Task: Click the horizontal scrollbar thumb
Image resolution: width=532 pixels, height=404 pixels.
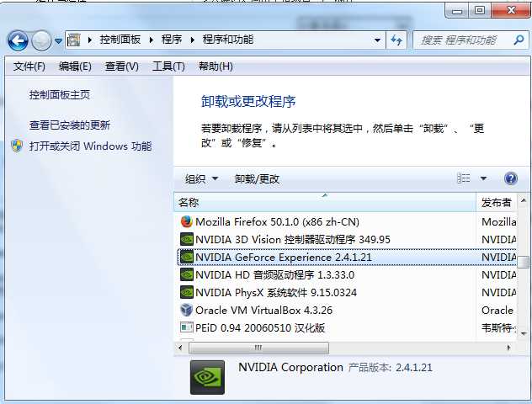Action: click(x=258, y=348)
